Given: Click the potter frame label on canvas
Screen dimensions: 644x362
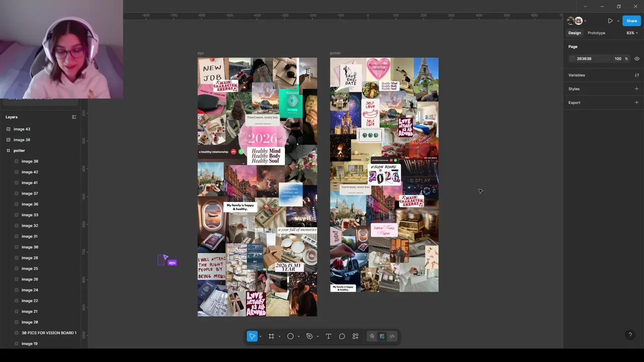Looking at the screenshot, I should (x=335, y=53).
